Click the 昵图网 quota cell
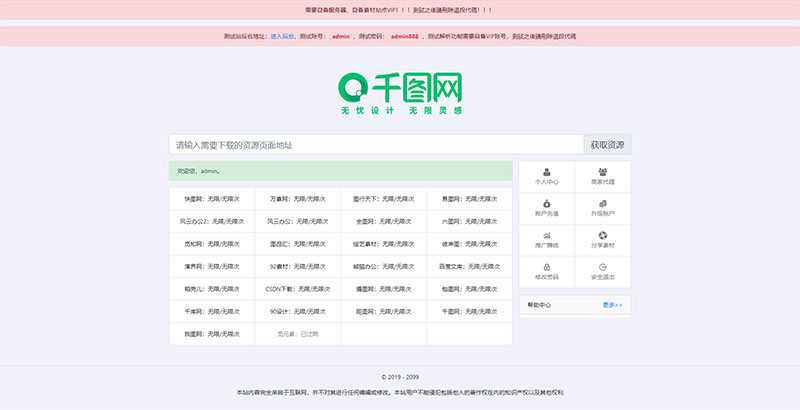The height and width of the screenshot is (410, 800). coord(383,311)
